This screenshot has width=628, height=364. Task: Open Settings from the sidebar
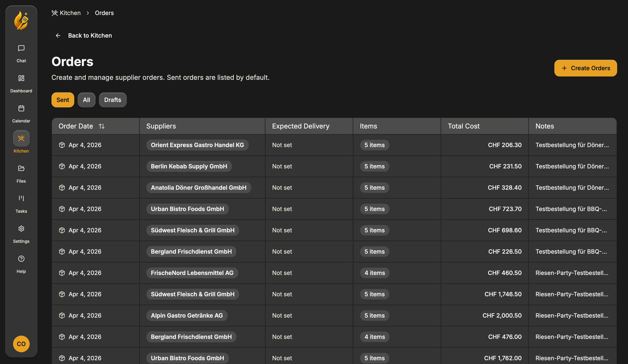click(21, 234)
